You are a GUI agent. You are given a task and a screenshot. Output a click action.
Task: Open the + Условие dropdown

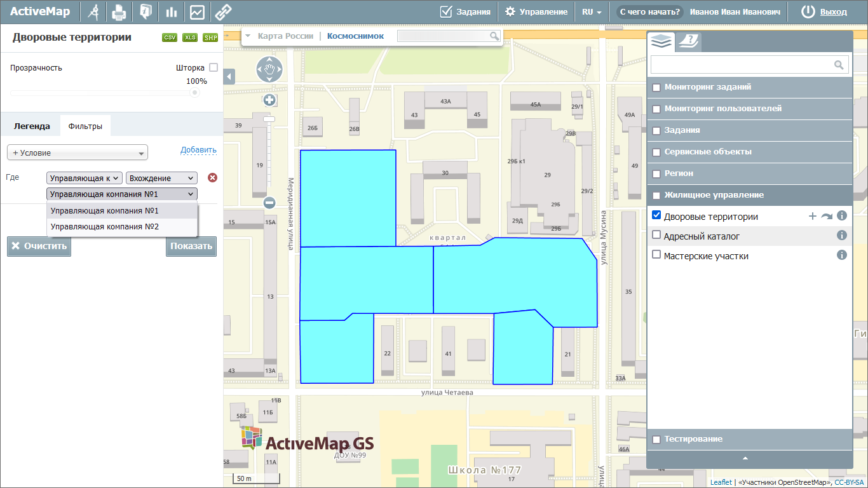pyautogui.click(x=77, y=152)
